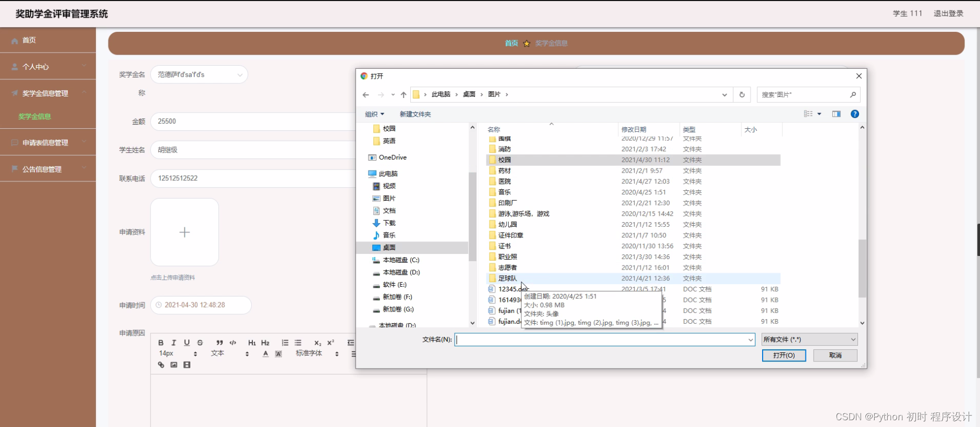The width and height of the screenshot is (980, 427).
Task: Click the 打开(O) button
Action: [783, 355]
